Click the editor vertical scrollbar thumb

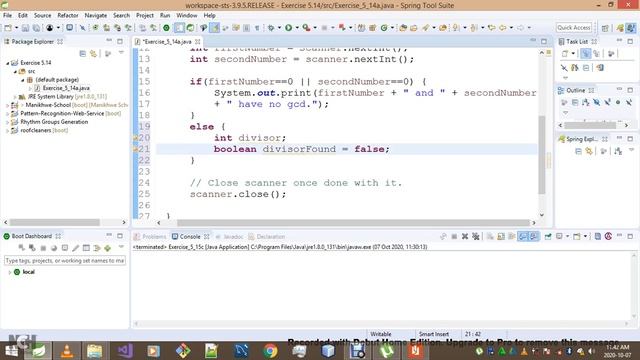click(x=542, y=154)
